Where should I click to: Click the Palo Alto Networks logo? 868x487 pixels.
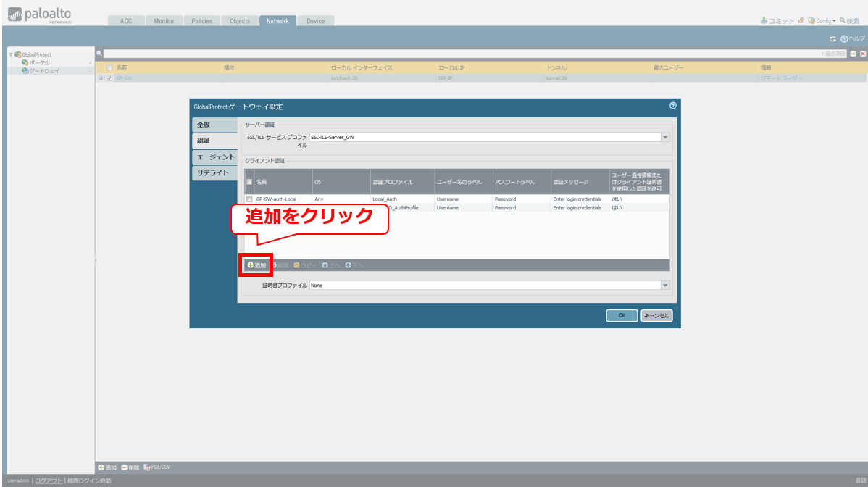click(40, 15)
